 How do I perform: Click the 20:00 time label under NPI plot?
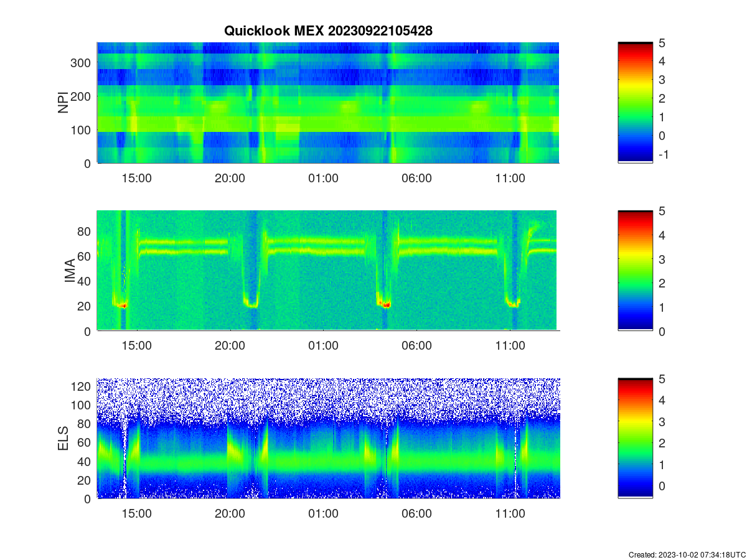click(x=230, y=179)
